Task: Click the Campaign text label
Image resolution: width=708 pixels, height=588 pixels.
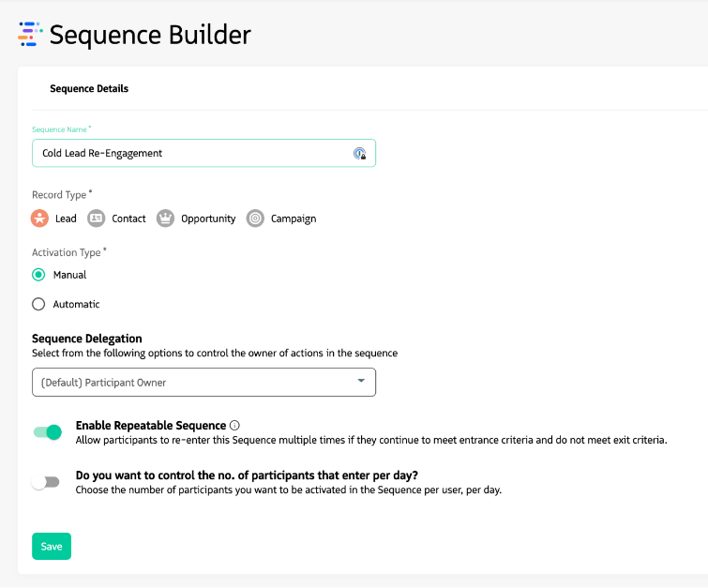Action: (x=294, y=219)
